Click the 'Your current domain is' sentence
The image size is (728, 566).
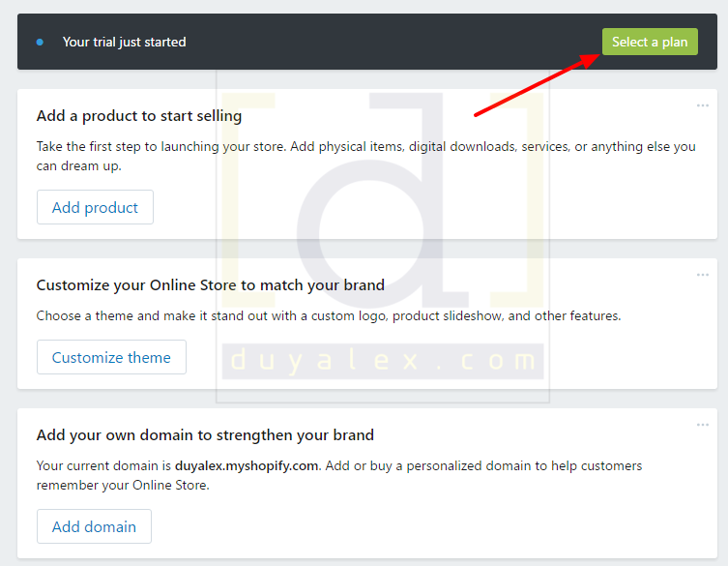[x=104, y=465]
